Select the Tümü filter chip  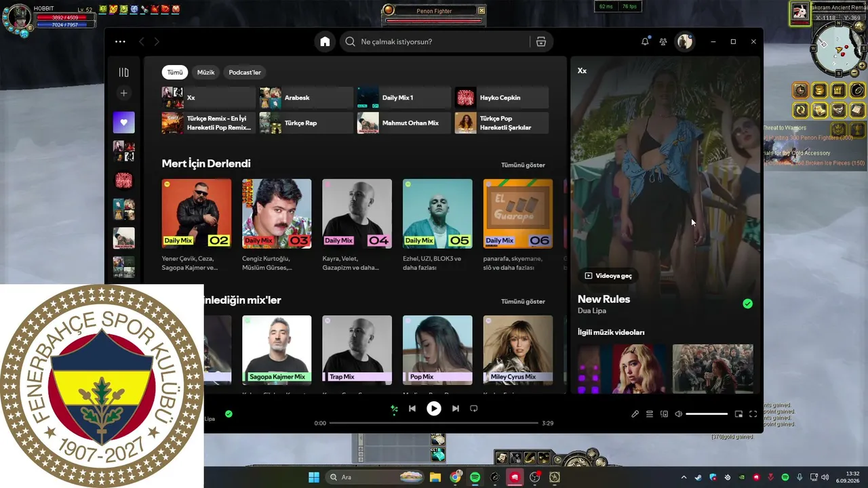(x=175, y=73)
